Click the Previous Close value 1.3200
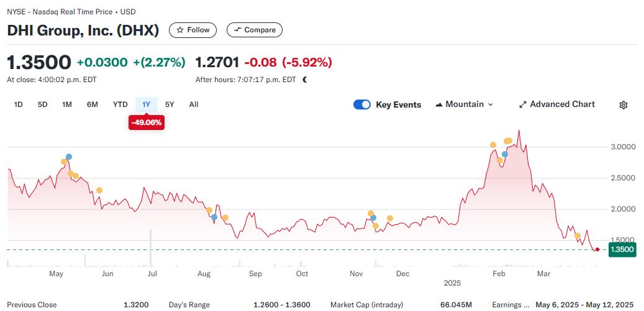Viewport: 644px width, 311px height. [x=136, y=305]
